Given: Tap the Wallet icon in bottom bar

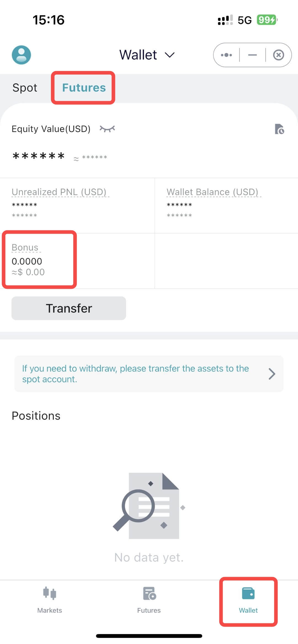Looking at the screenshot, I should click(x=248, y=593).
